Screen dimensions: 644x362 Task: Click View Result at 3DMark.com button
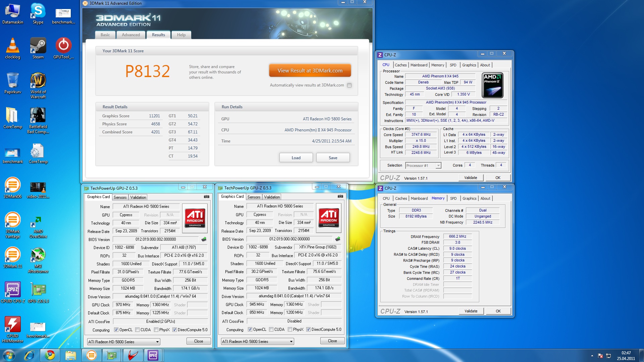click(x=310, y=71)
